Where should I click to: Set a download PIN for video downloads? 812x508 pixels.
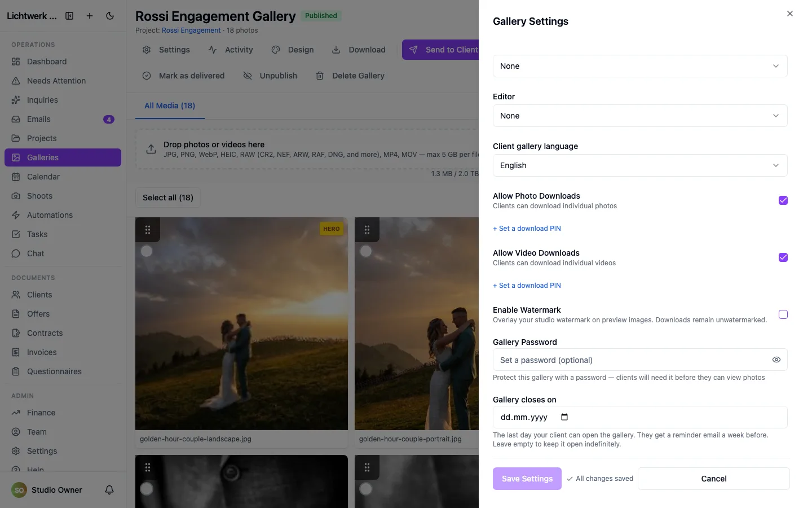coord(527,286)
